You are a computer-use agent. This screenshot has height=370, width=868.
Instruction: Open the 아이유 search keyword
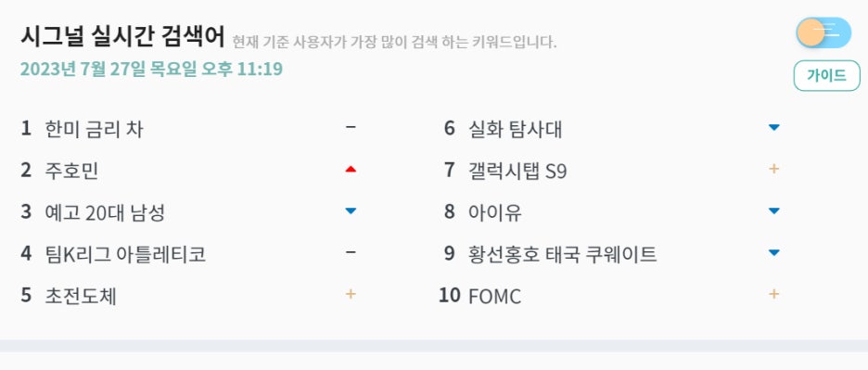tap(495, 212)
